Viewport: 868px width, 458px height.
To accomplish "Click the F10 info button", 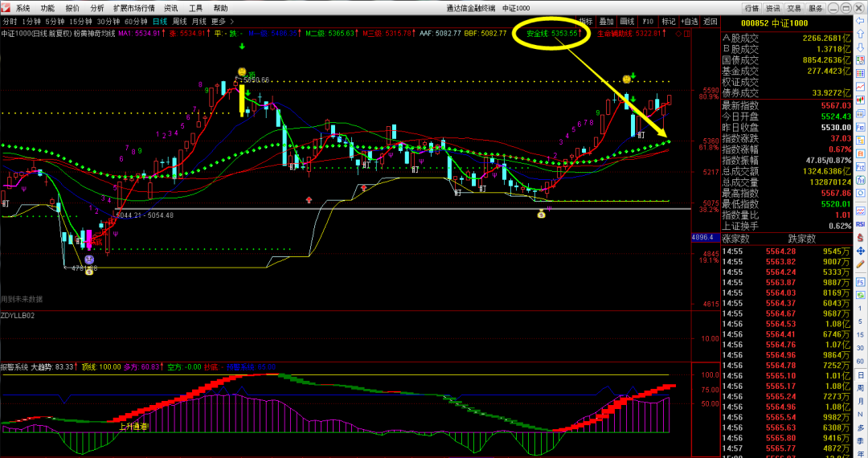I will click(x=649, y=22).
